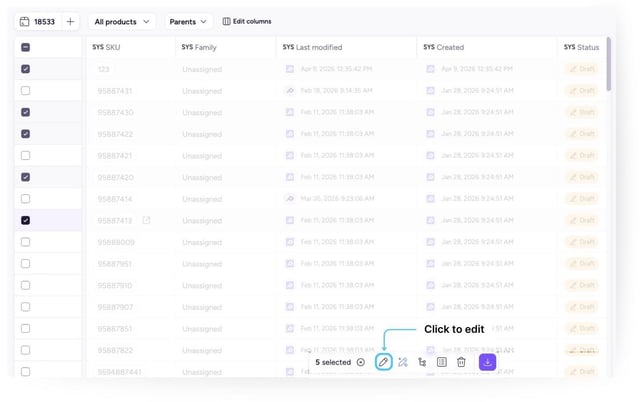Click the plus icon next to 18533

click(70, 21)
